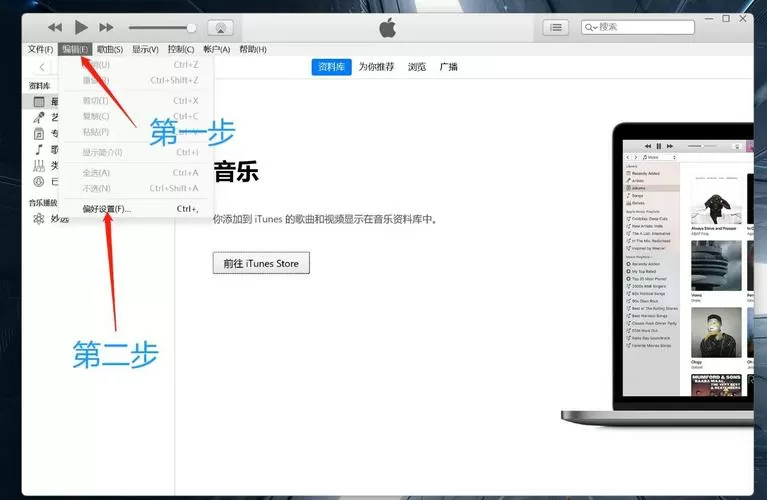Viewport: 767px width, 500px height.
Task: Switch to the 浏览 tab
Action: tap(417, 67)
